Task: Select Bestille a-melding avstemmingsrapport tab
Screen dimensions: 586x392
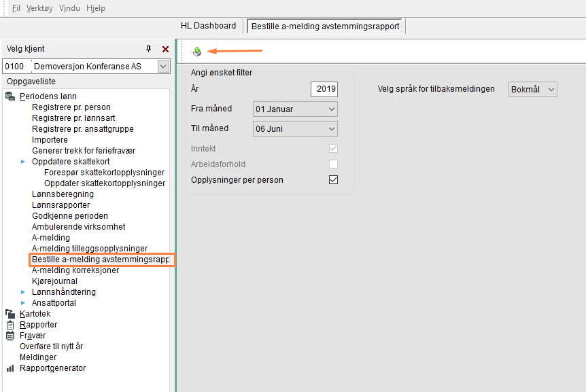Action: point(325,26)
